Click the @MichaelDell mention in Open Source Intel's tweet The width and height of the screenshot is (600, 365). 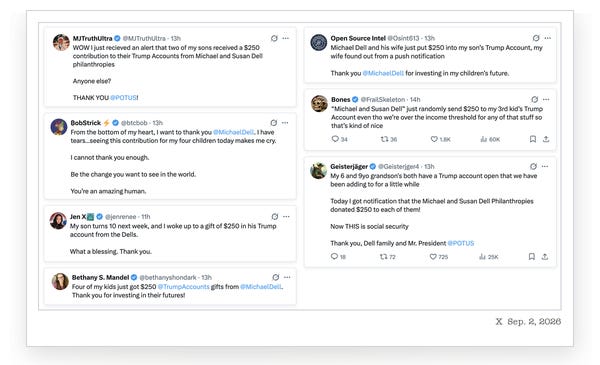(383, 73)
